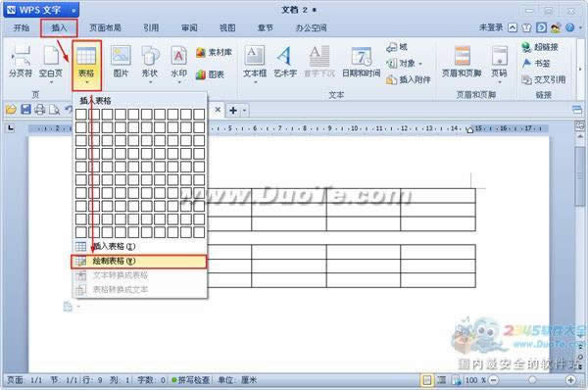Click the zoom slider handle
The width and height of the screenshot is (588, 390).
[x=532, y=380]
